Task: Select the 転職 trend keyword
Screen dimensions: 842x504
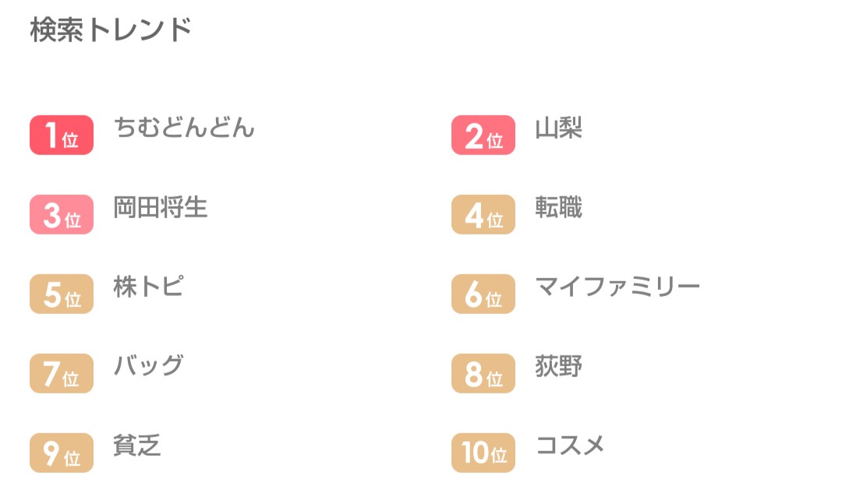Action: point(558,207)
